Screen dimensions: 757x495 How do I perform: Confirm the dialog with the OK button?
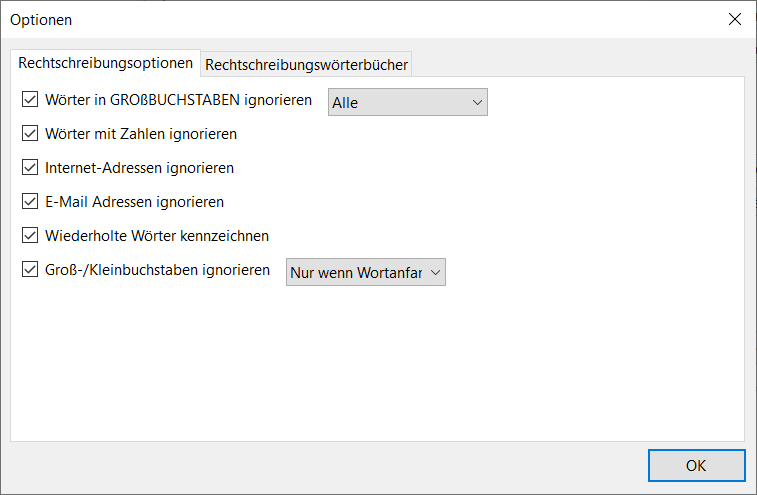(x=697, y=466)
